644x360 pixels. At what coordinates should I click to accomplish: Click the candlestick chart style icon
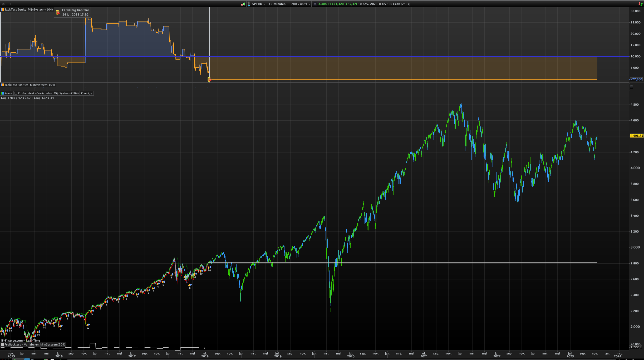coord(243,4)
